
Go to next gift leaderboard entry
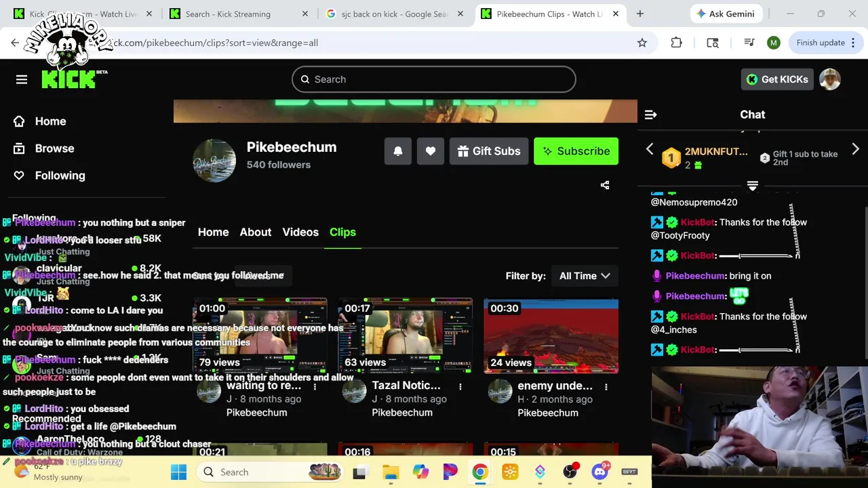[856, 149]
